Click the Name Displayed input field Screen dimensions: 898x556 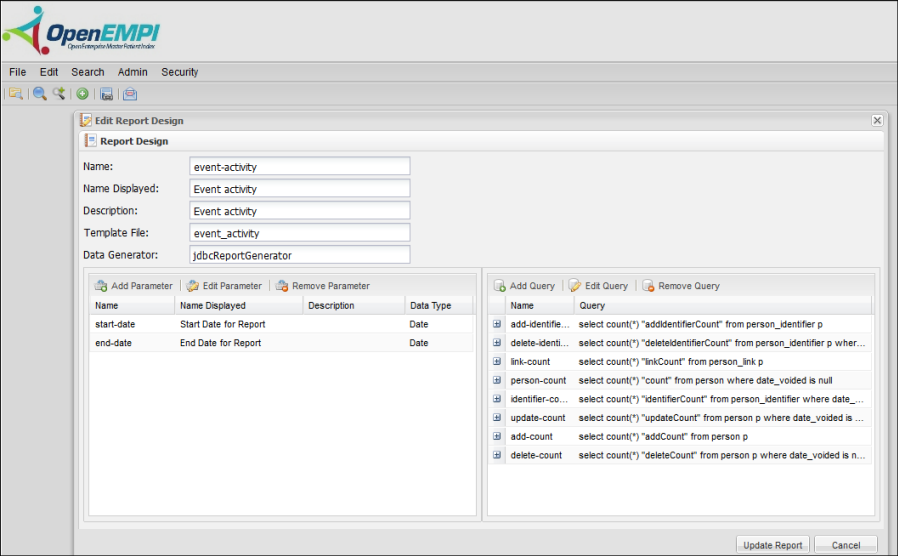[x=300, y=189]
